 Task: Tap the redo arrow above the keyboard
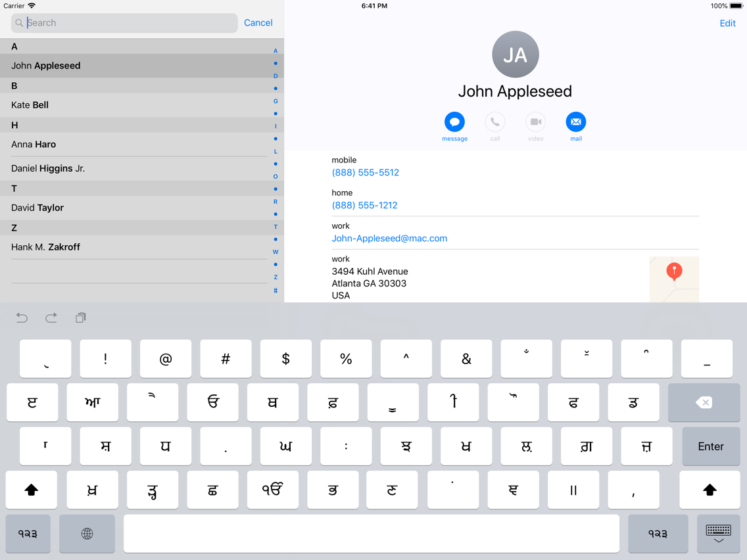coord(51,317)
